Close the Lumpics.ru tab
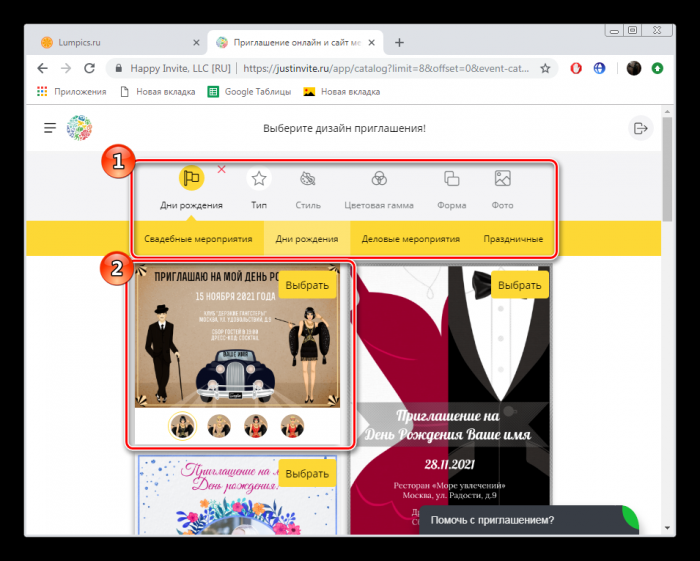 click(196, 43)
